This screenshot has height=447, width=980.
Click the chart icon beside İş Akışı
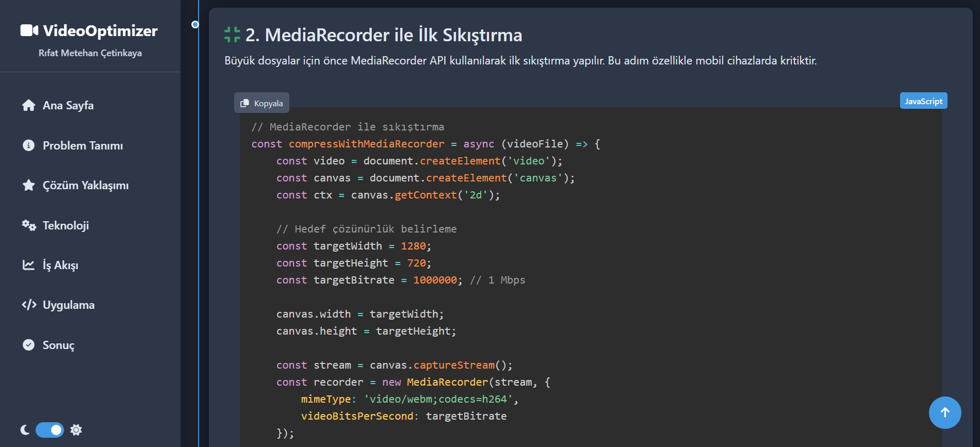pyautogui.click(x=29, y=265)
